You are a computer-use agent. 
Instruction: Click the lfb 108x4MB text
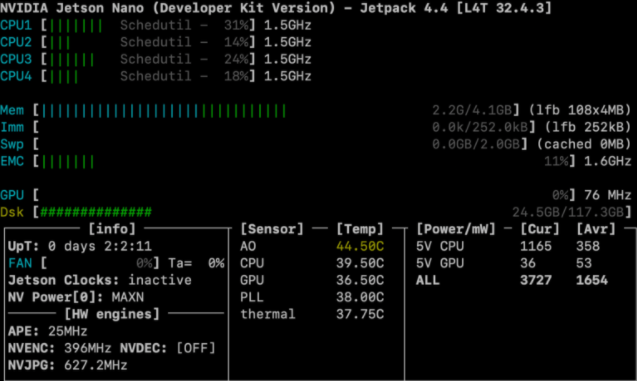(x=580, y=110)
